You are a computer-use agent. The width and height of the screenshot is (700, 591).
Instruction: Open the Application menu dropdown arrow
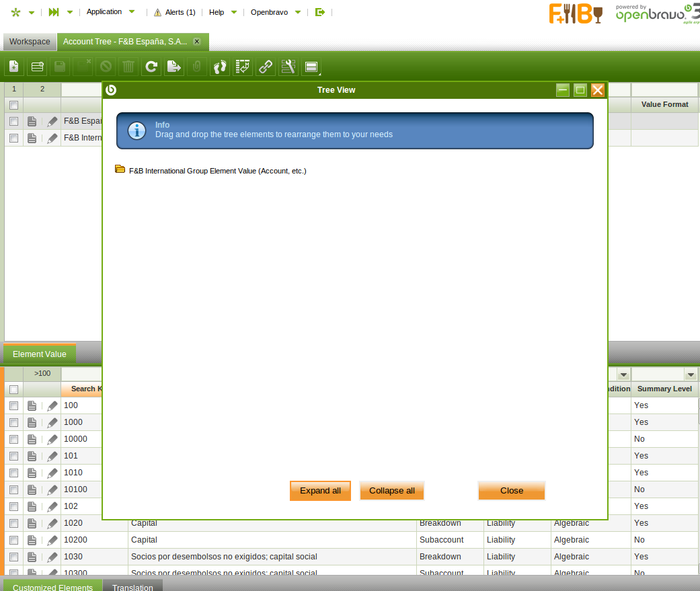coord(132,12)
